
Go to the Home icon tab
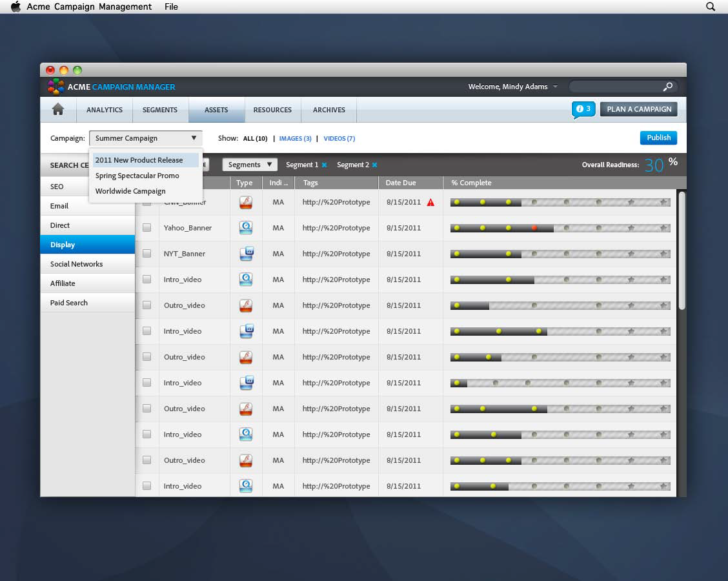click(58, 110)
